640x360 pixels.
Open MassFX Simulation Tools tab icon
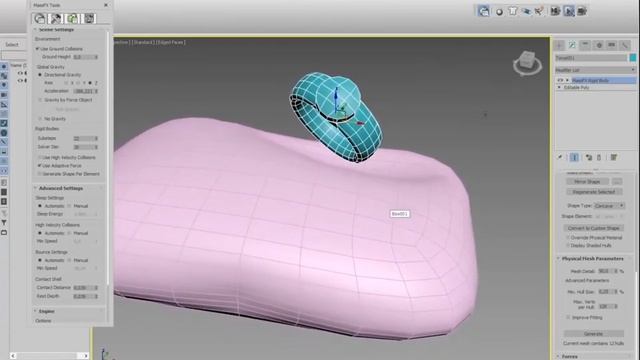(56, 18)
